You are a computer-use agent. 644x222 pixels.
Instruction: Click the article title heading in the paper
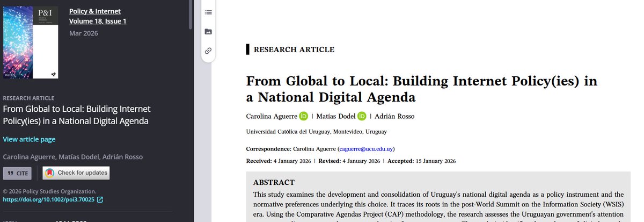[x=421, y=89]
